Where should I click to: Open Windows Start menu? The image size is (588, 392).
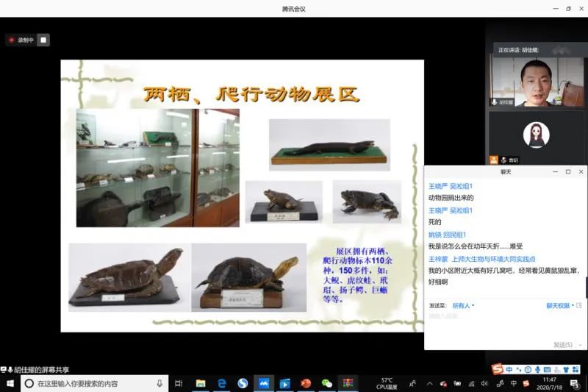[x=10, y=383]
